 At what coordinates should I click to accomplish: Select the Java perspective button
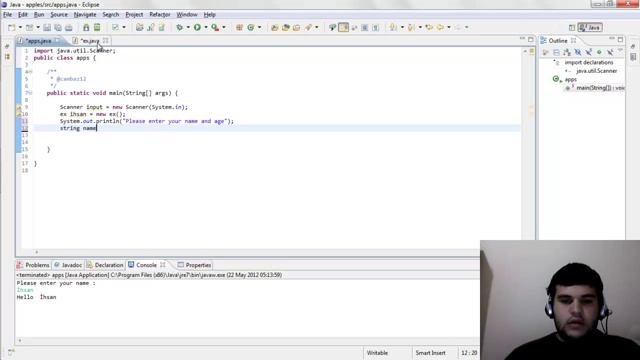pos(590,27)
